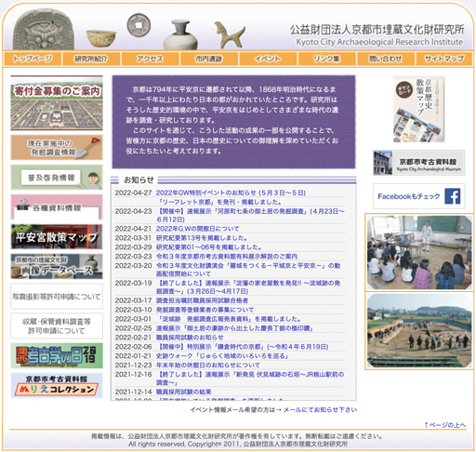The image size is (476, 452).
Task: Click the date 2022-02-06
Action: [133, 347]
